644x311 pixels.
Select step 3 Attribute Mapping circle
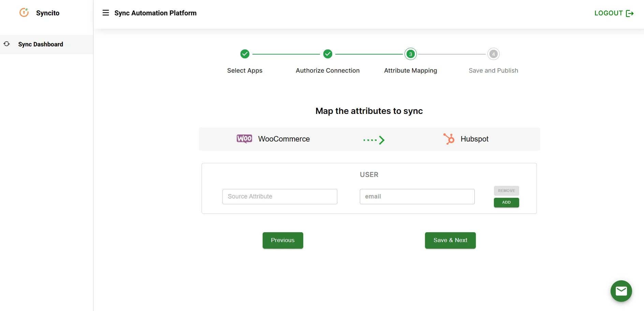coord(410,54)
